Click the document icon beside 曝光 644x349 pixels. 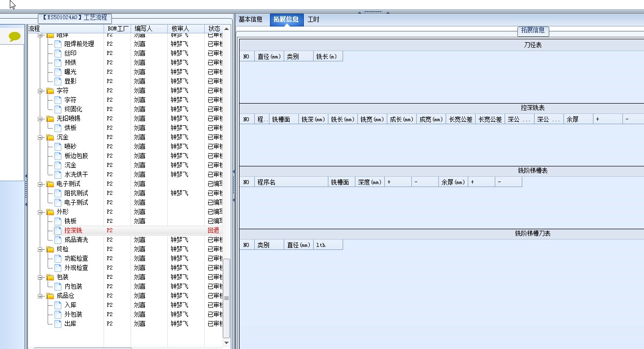(58, 72)
